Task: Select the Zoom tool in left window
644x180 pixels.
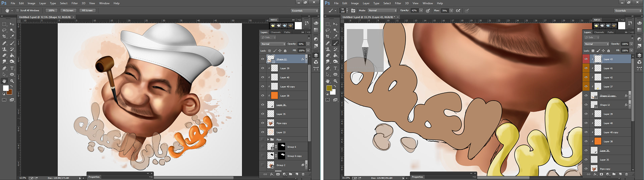Action: pyautogui.click(x=12, y=81)
